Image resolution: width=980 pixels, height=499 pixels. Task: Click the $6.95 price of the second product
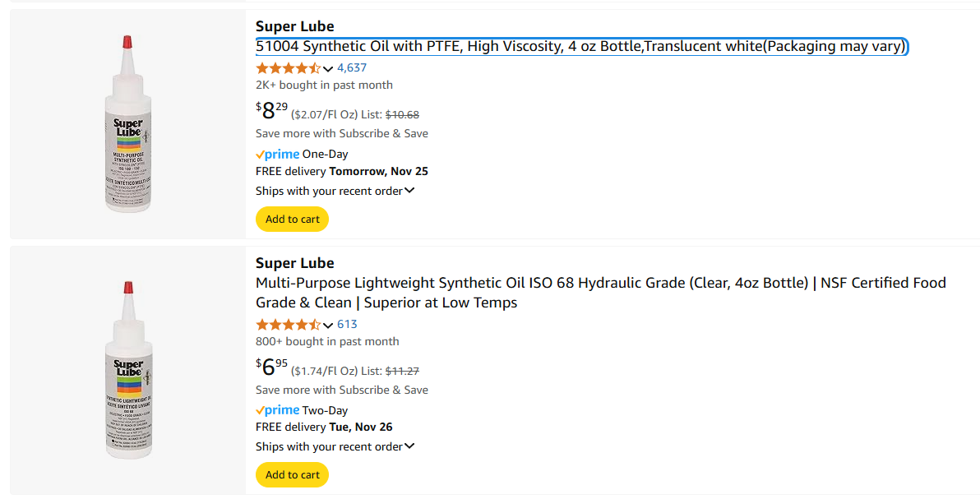click(272, 367)
